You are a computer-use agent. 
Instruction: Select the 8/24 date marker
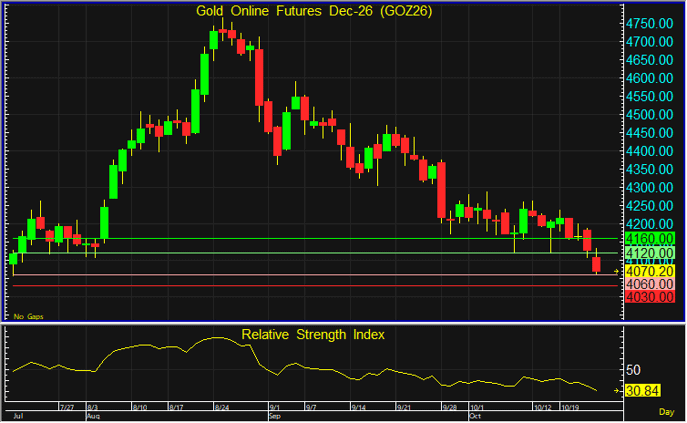(222, 407)
